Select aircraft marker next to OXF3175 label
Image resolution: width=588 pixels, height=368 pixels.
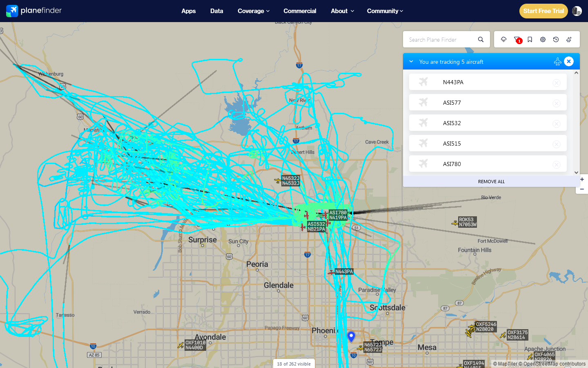coord(503,335)
